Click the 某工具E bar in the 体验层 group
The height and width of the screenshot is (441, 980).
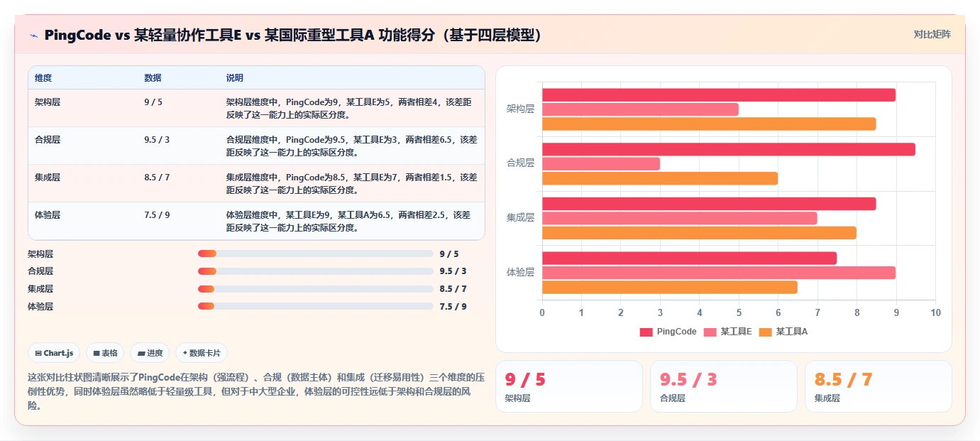pyautogui.click(x=719, y=273)
